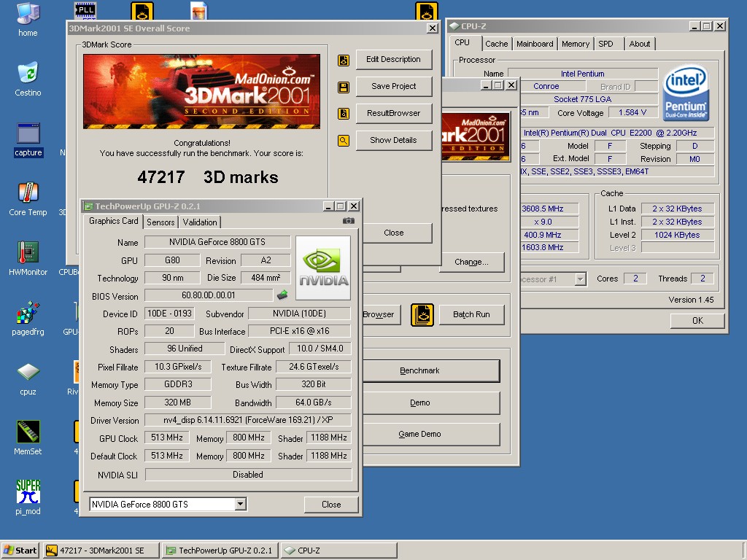747x560 pixels.
Task: Switch to 47217 - 3DMark2001 SE taskbar button
Action: (x=101, y=551)
